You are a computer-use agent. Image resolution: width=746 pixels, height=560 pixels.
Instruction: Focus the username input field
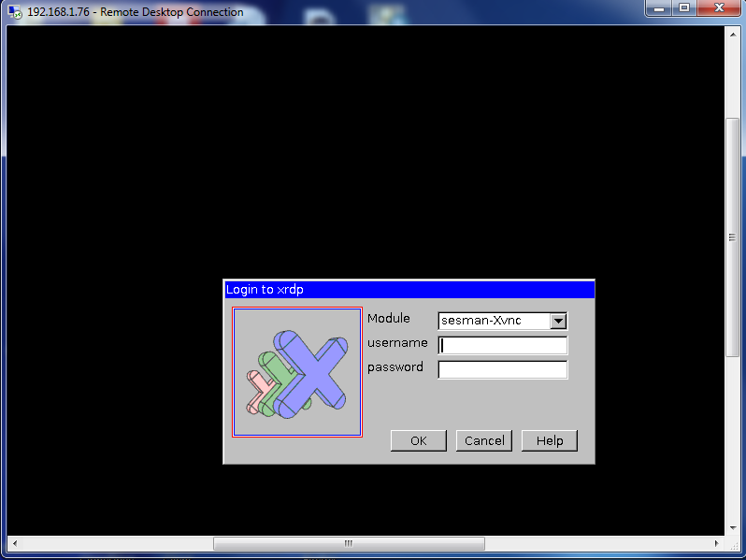point(503,345)
